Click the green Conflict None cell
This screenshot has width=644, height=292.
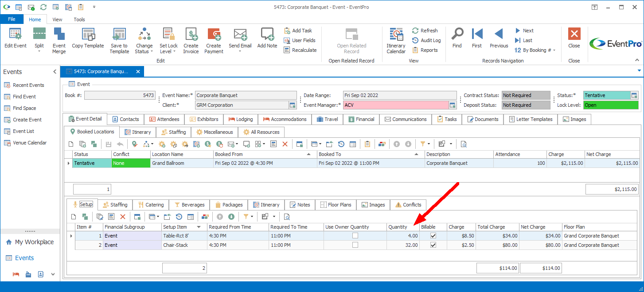(131, 163)
